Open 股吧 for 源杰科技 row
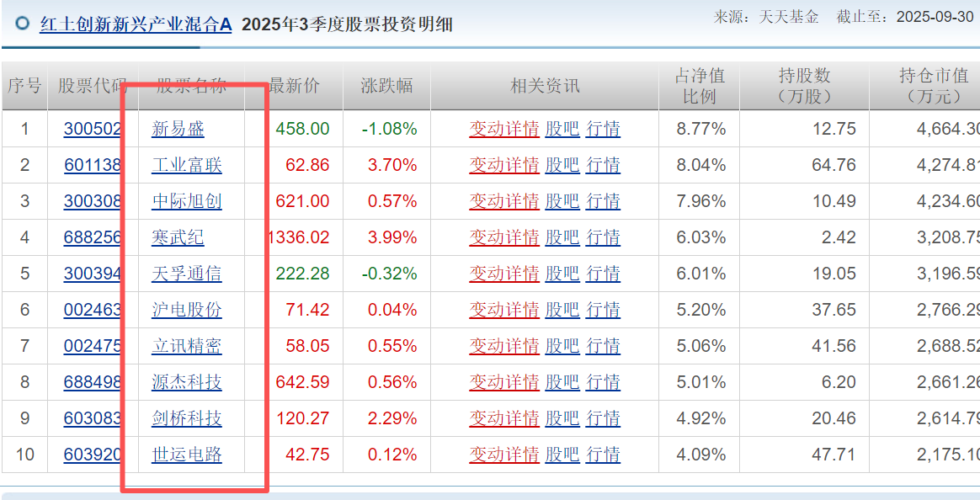 coord(562,382)
